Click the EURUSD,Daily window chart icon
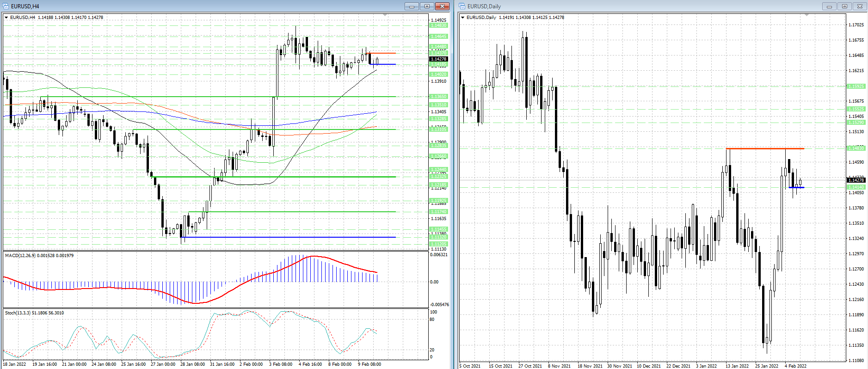The height and width of the screenshot is (369, 868). 462,6
